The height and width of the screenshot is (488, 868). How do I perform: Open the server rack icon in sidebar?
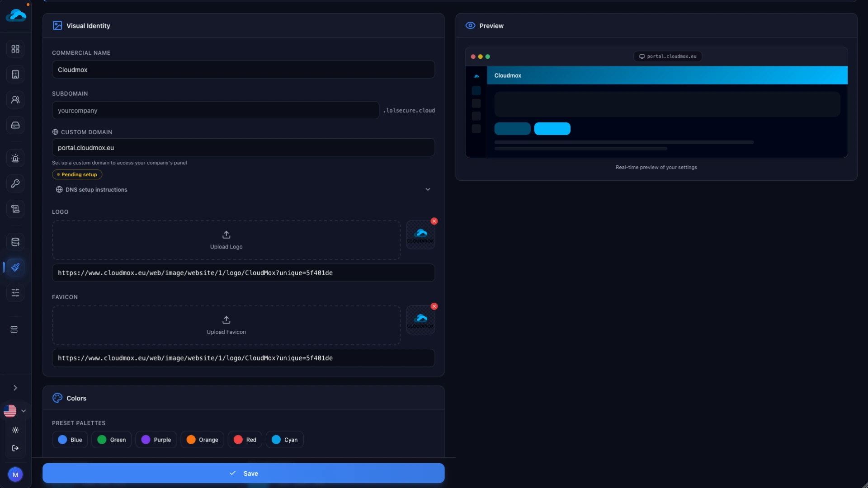click(x=14, y=329)
